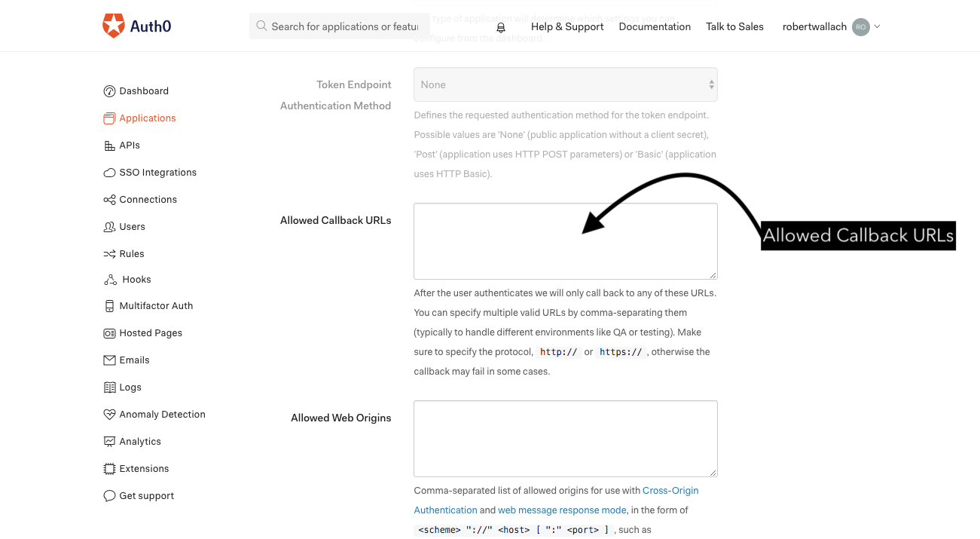Expand the robertwallach account menu chevron
This screenshot has height=539, width=980.
(878, 26)
